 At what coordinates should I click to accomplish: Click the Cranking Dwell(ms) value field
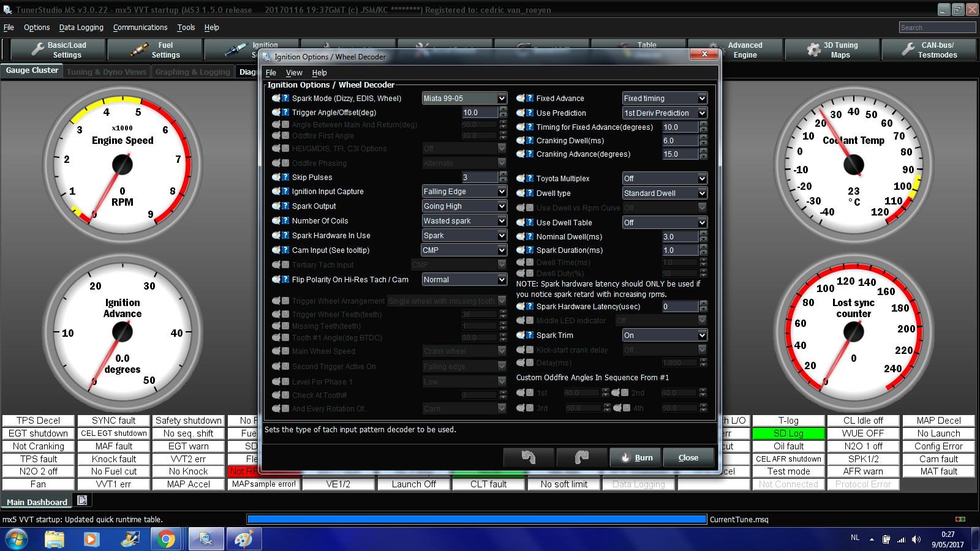tap(680, 140)
